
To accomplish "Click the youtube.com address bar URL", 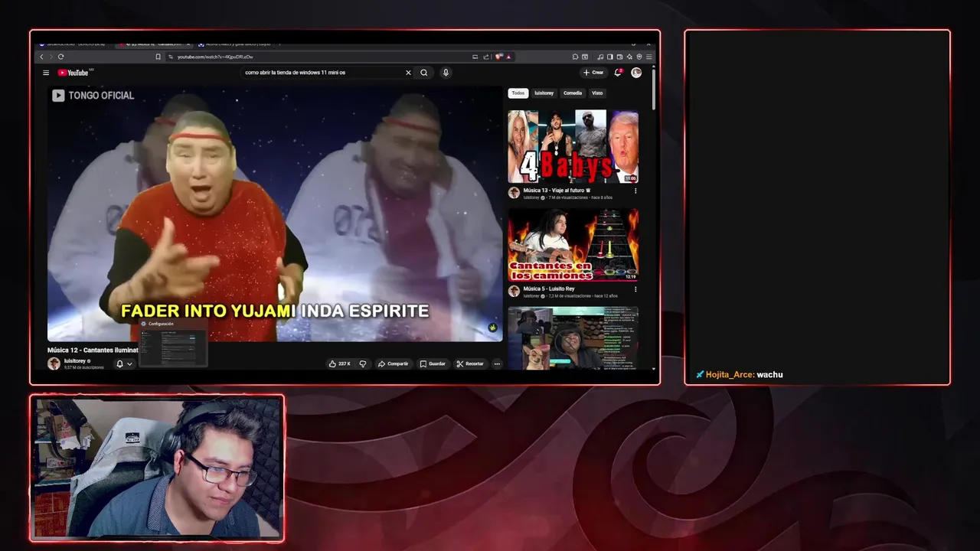I will [215, 57].
